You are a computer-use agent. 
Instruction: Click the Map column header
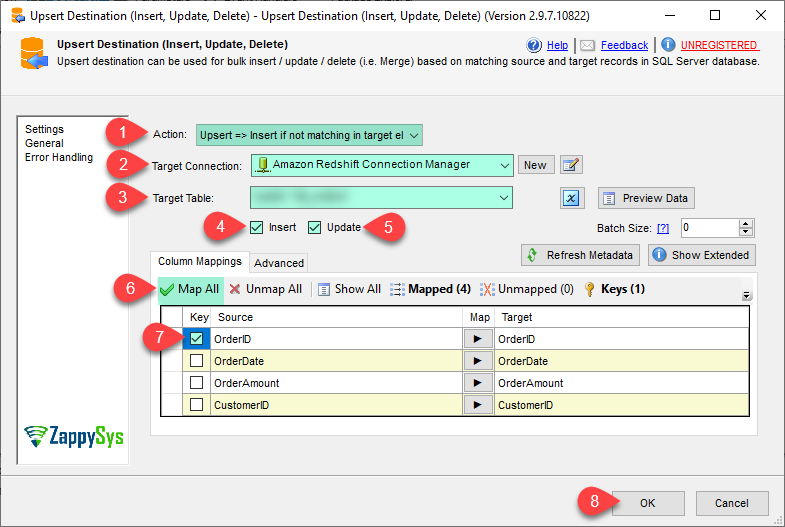coord(479,317)
